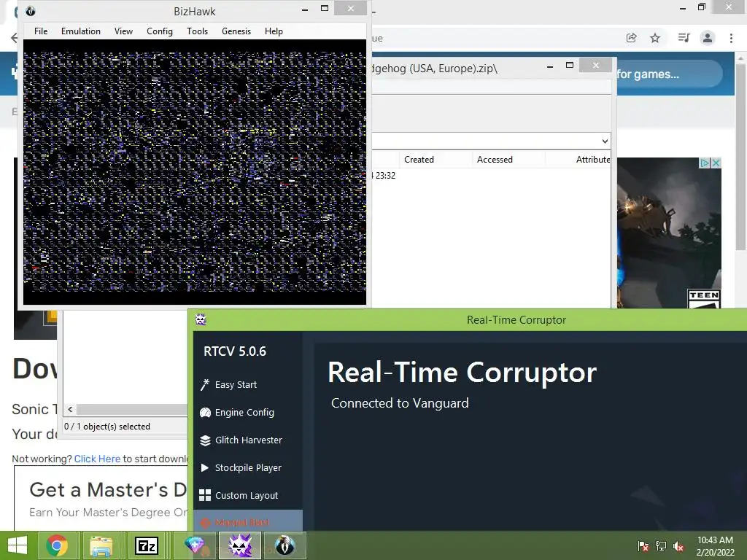Image resolution: width=747 pixels, height=560 pixels.
Task: Open the Genesis menu in BizHawk
Action: point(236,31)
